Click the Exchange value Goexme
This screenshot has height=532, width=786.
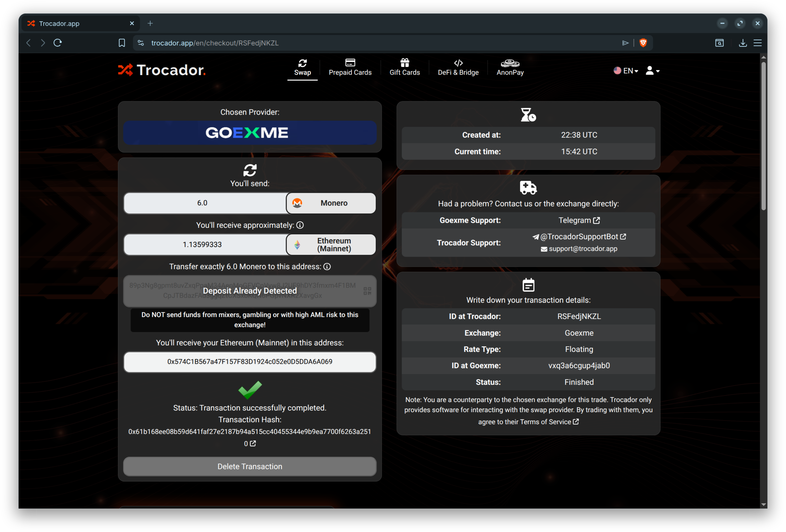coord(579,333)
